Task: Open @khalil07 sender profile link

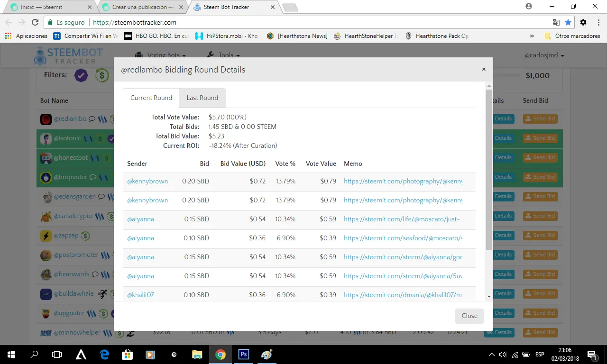Action: coord(140,295)
